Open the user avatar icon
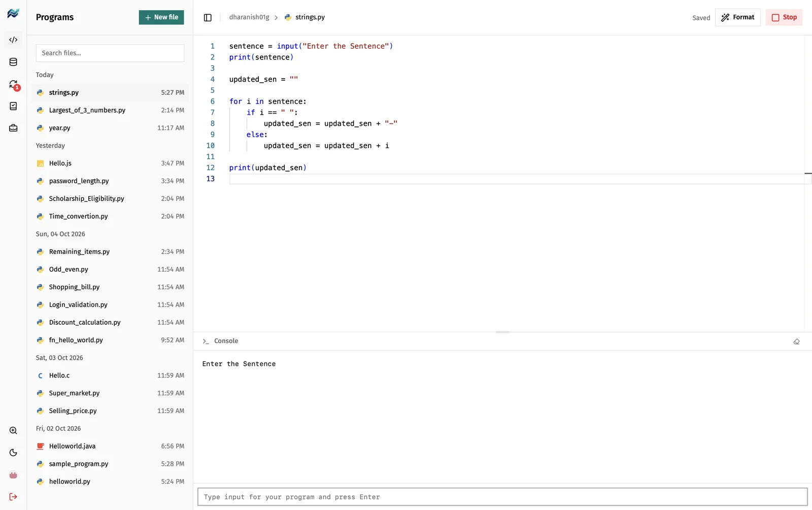Viewport: 812px width, 510px height. point(13,474)
